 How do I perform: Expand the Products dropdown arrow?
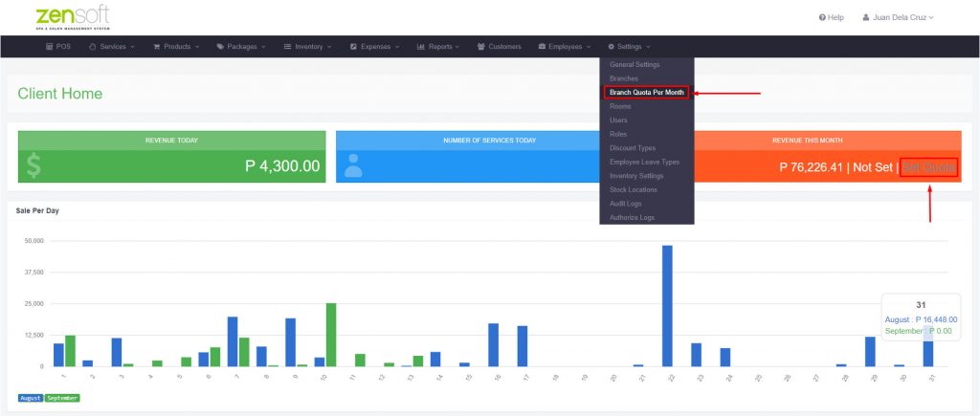197,47
